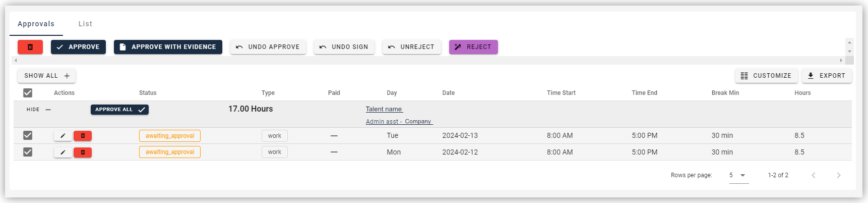Open the Talent name link
Viewport: 868px width, 203px height.
[384, 109]
